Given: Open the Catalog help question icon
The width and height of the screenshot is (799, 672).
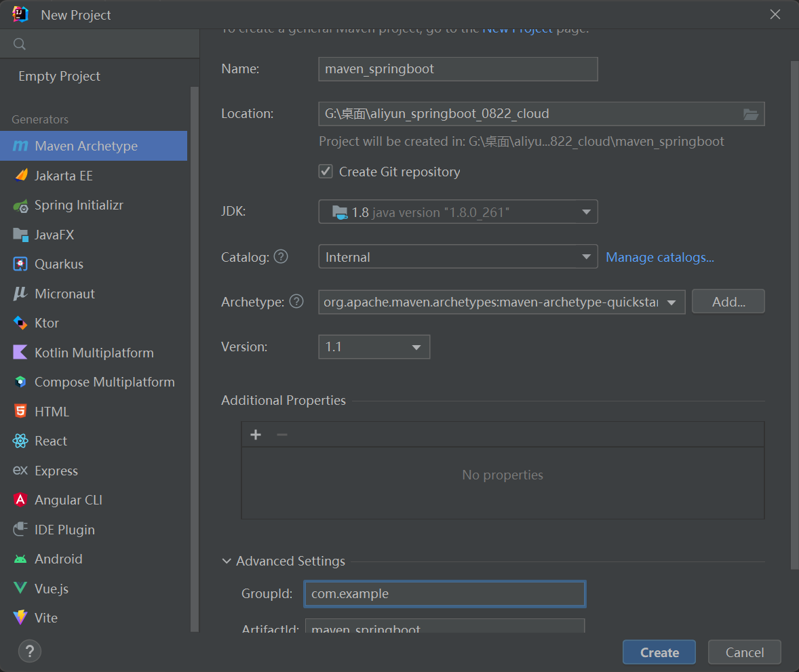Looking at the screenshot, I should (281, 257).
